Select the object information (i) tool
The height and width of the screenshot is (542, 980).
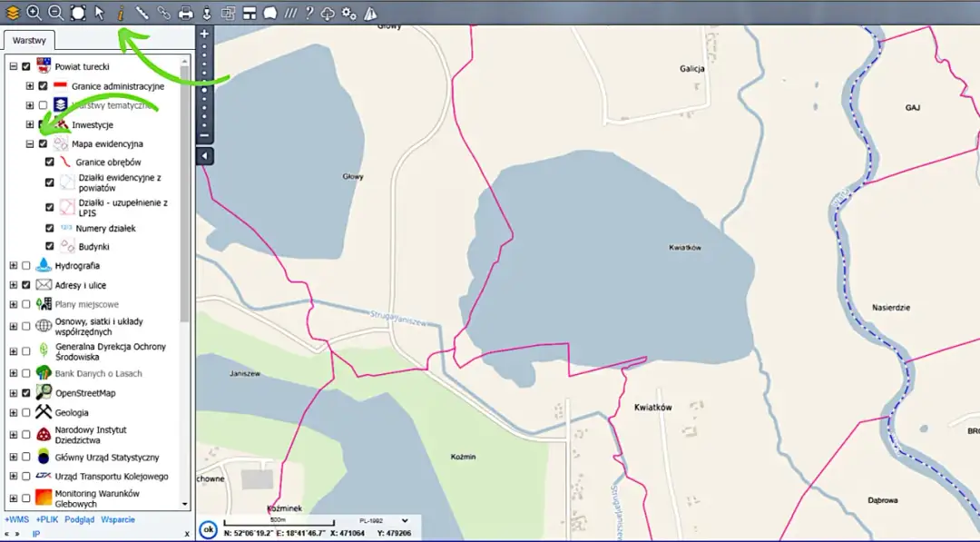(121, 13)
